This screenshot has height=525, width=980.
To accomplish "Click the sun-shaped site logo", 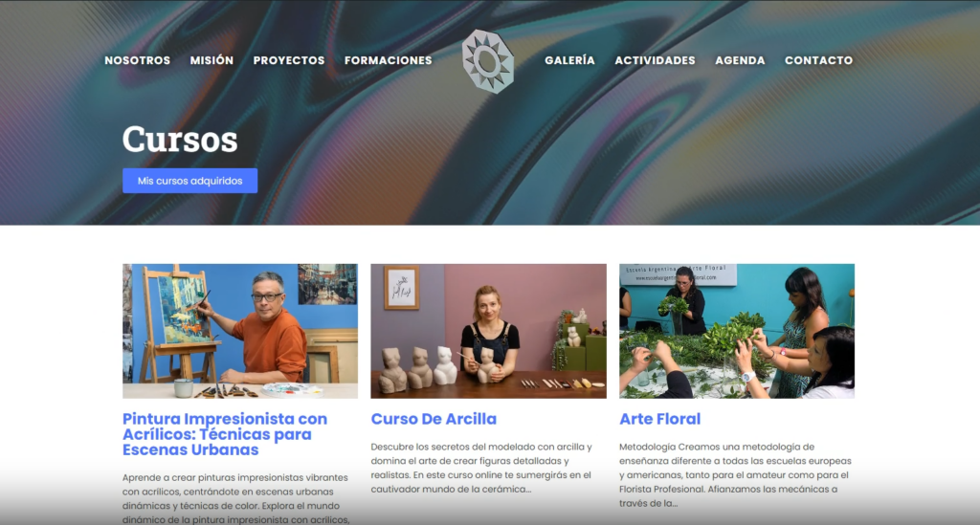I will point(488,61).
